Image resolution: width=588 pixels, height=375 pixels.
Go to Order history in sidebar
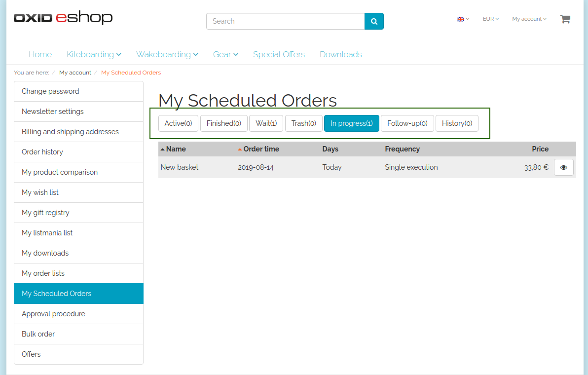[x=42, y=152]
